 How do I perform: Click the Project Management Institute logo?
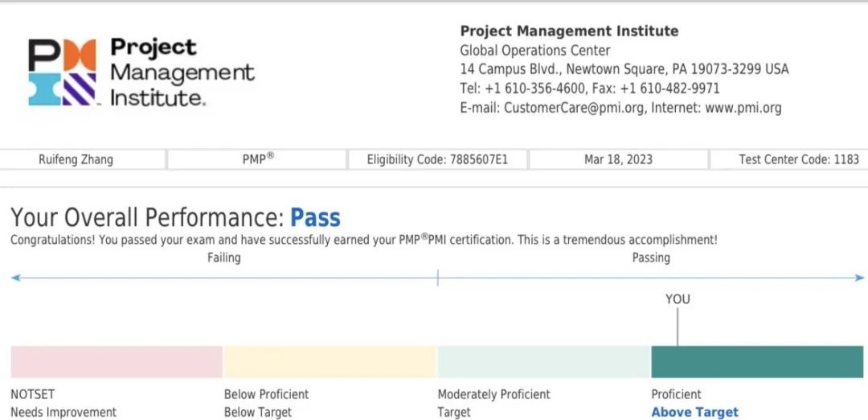coord(141,72)
